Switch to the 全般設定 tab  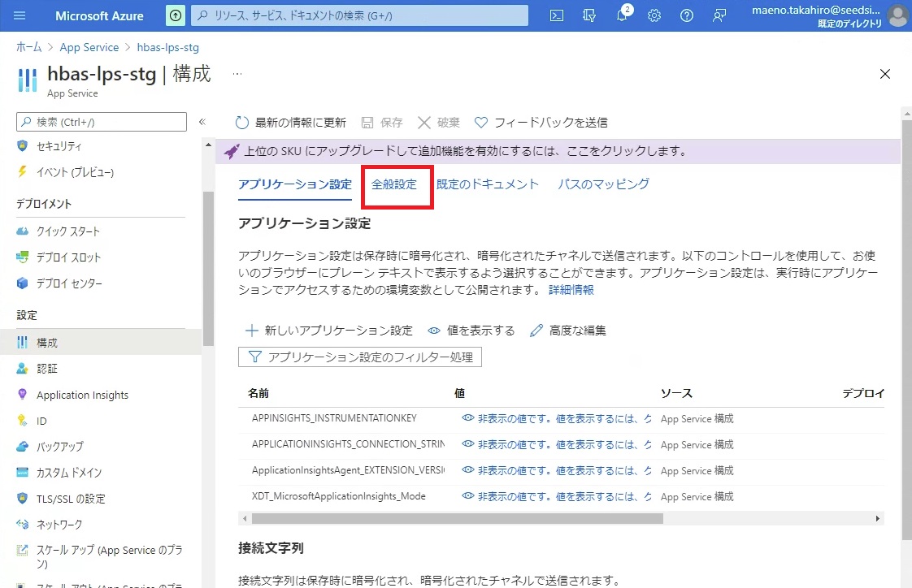pos(394,184)
